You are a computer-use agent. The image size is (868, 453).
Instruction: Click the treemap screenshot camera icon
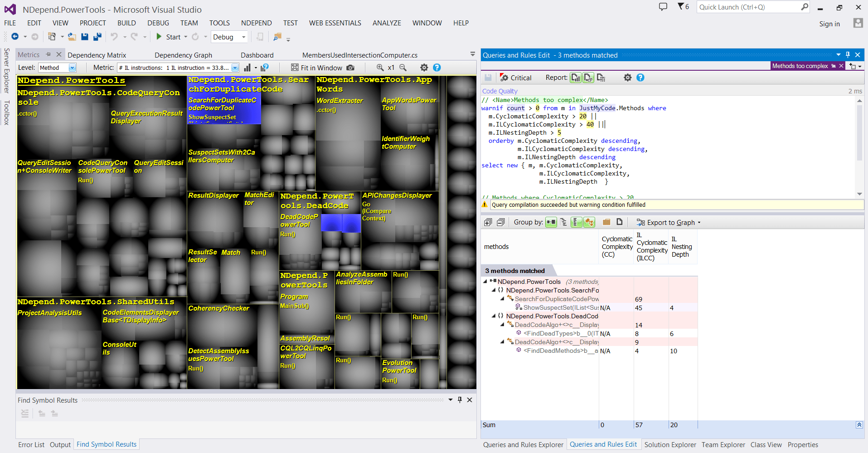(350, 68)
